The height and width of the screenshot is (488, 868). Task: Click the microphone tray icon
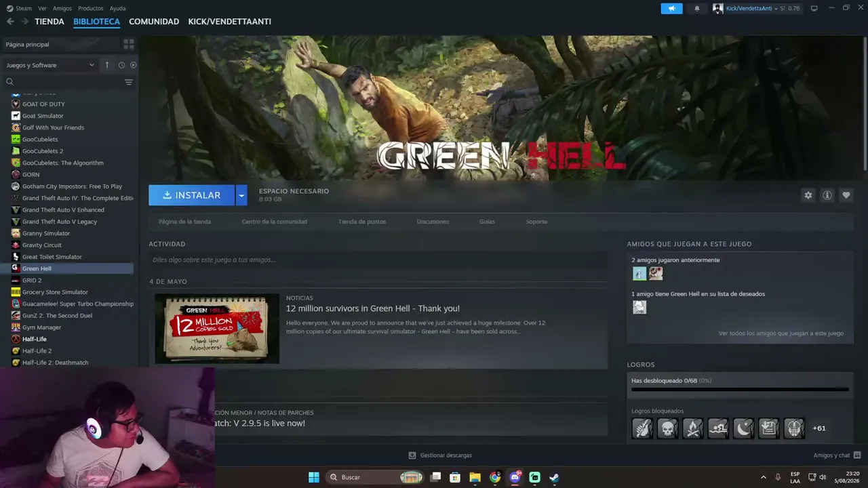778,477
